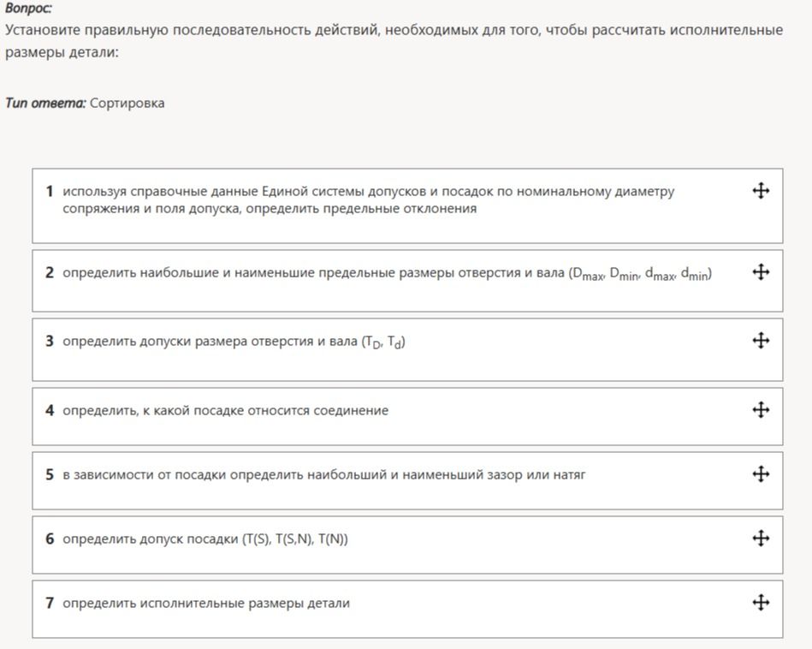This screenshot has height=649, width=812.
Task: Select the item about предельные размеры отверстия и вала
Action: pos(407,281)
